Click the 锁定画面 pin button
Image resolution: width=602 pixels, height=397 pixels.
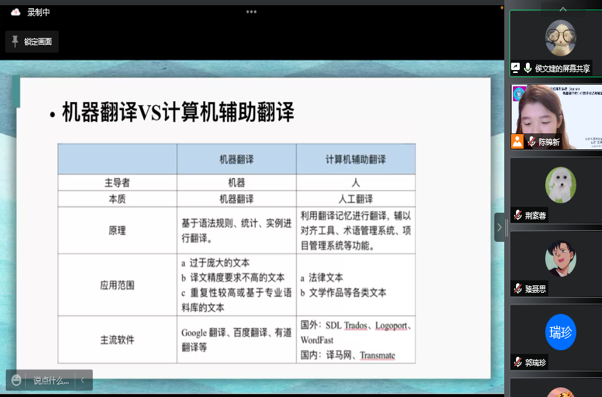32,41
